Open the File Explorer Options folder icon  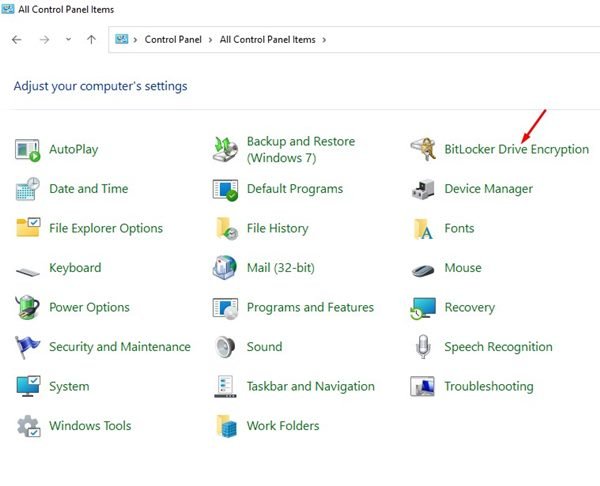pos(28,228)
